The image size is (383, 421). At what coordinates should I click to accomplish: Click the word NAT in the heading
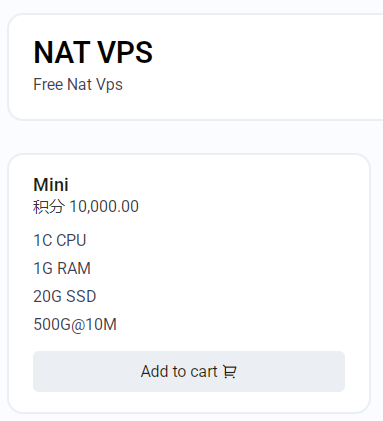[62, 52]
